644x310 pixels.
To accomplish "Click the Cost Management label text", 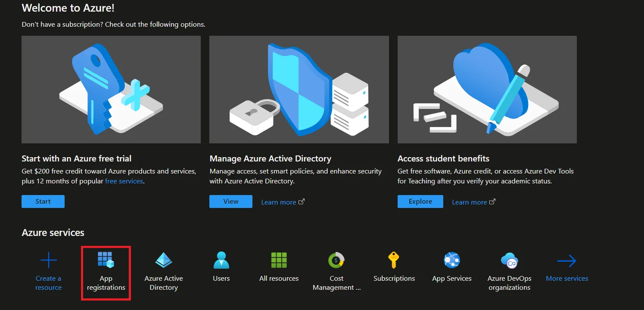I will tap(336, 283).
